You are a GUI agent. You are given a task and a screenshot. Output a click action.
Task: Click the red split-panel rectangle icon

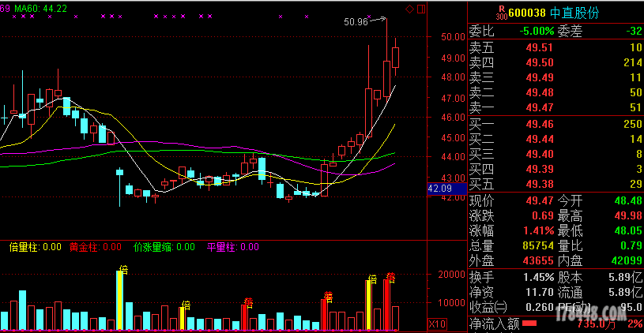[421, 9]
